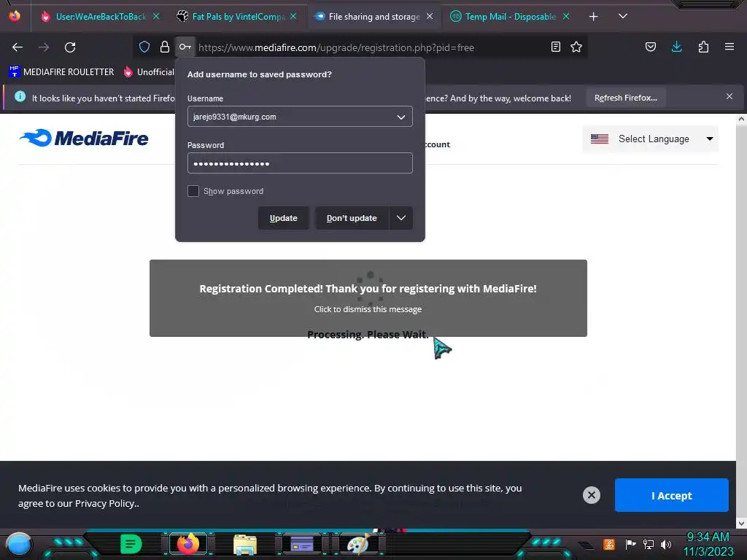Switch to the Temp Mail - Disposable tab
The width and height of the screenshot is (747, 560).
coord(511,17)
